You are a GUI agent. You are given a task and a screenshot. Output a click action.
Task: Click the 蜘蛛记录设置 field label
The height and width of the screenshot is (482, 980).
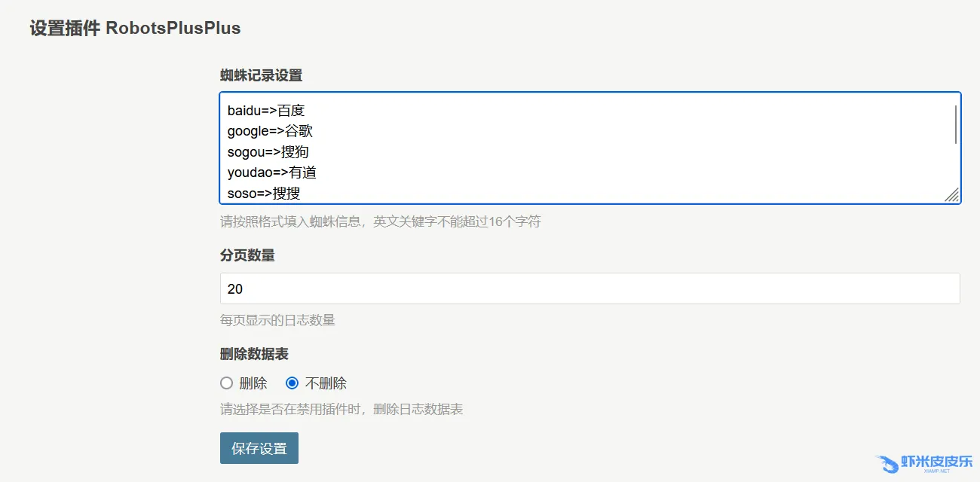(x=261, y=75)
